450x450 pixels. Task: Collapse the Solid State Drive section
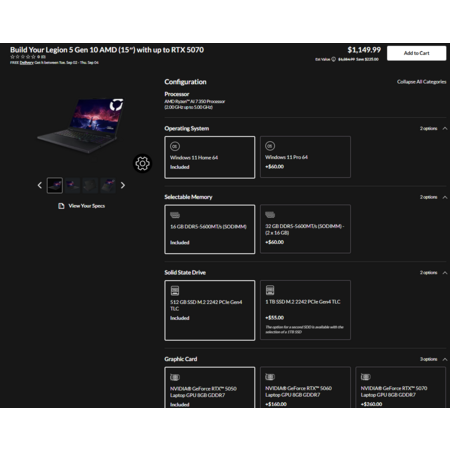point(445,273)
